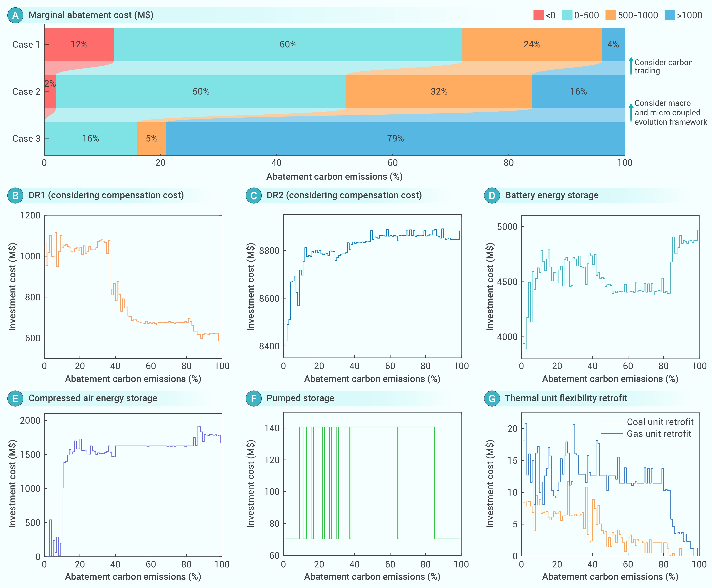The width and height of the screenshot is (712, 588).
Task: Click the '140' tick in Pumped storage chart
Action: (272, 429)
